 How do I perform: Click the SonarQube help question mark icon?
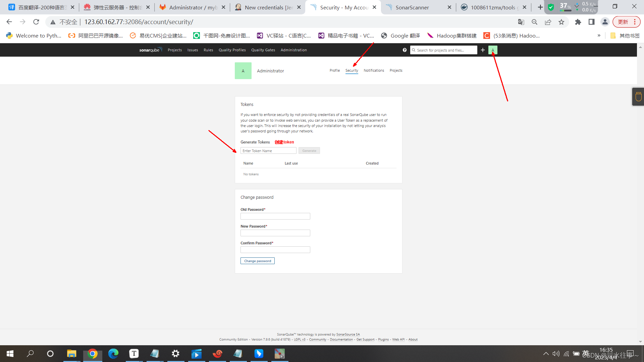coord(405,50)
